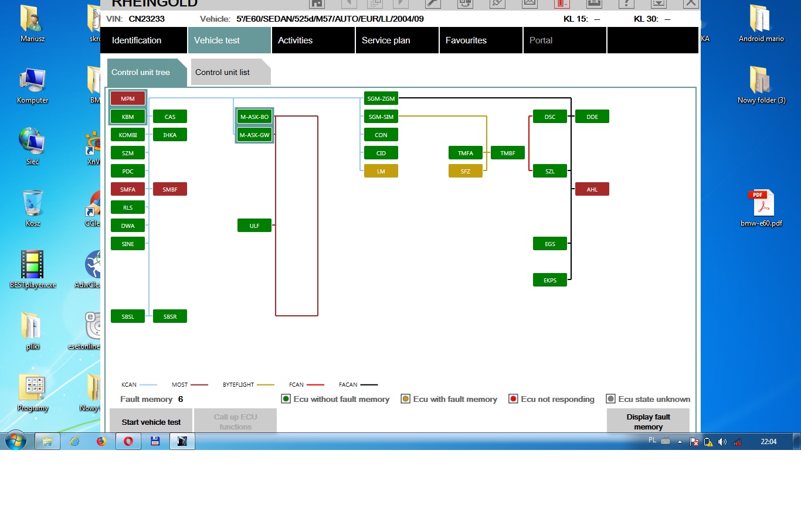
Task: Click the taskbar clock showing 22:04
Action: pyautogui.click(x=768, y=442)
